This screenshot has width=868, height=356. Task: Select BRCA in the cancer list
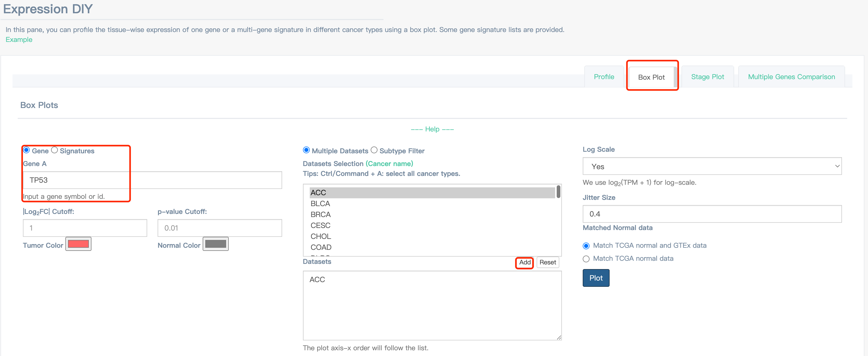tap(320, 214)
